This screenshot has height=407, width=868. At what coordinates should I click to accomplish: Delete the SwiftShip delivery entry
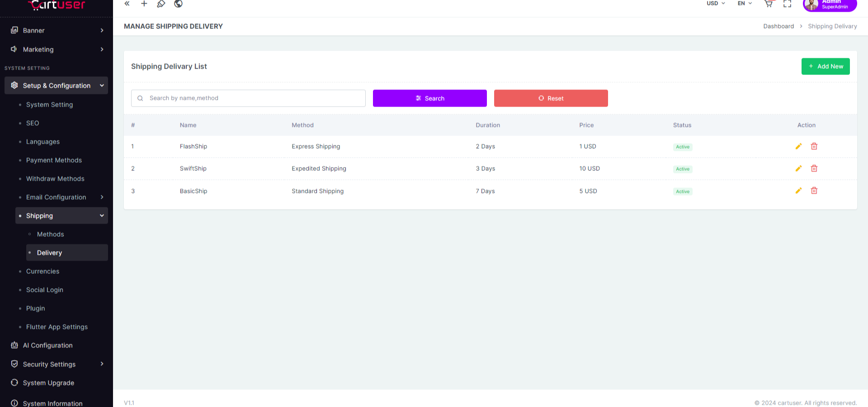point(814,168)
